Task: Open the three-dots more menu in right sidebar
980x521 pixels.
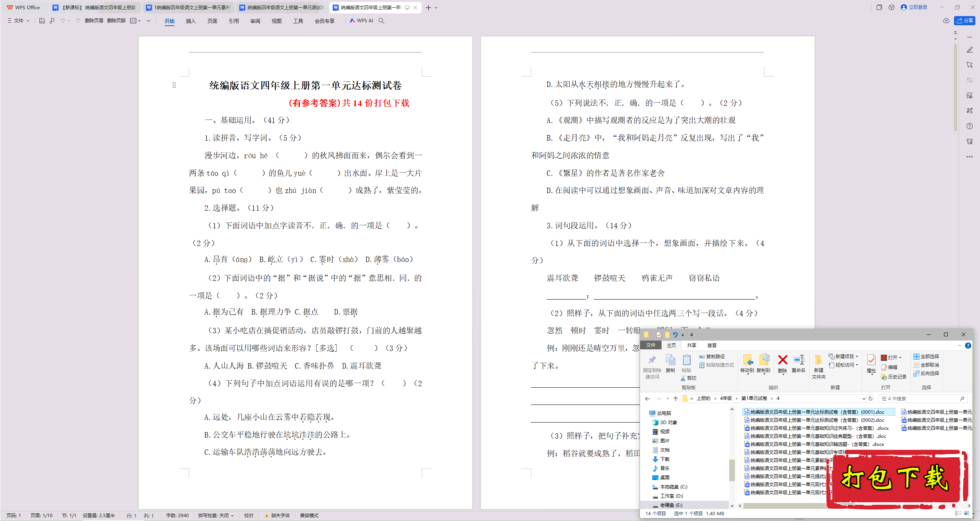Action: tap(970, 157)
